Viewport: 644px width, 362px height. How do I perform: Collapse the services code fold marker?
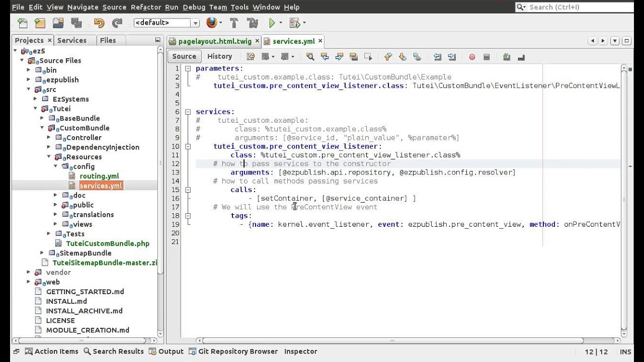click(x=188, y=112)
